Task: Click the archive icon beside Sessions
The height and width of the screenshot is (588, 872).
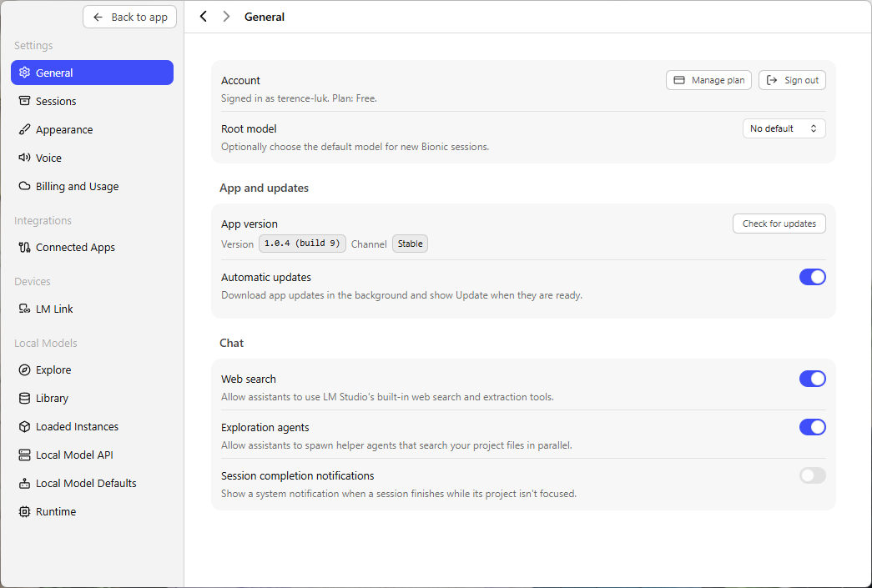Action: pyautogui.click(x=24, y=101)
